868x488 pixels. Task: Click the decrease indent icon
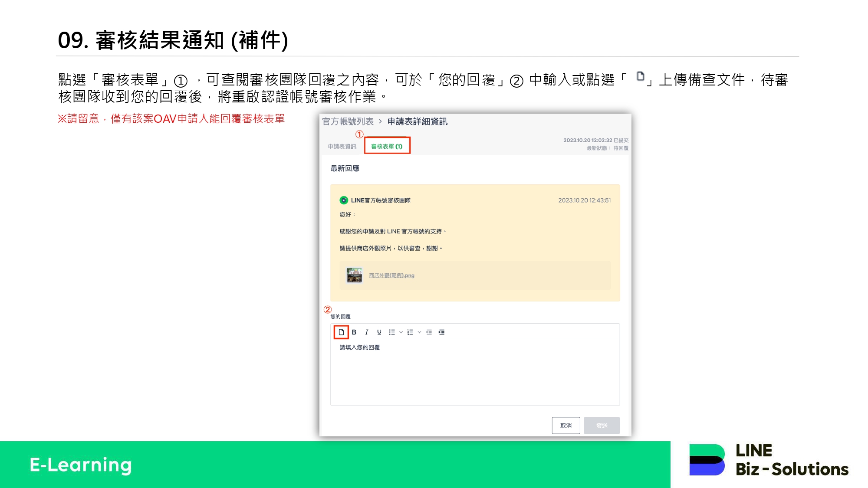click(429, 332)
